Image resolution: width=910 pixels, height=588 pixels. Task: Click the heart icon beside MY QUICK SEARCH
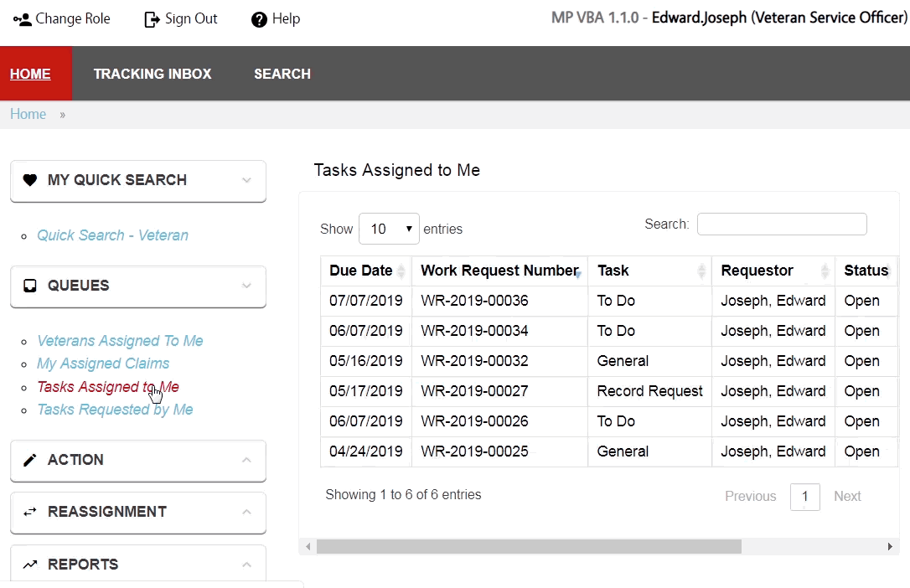coord(29,179)
